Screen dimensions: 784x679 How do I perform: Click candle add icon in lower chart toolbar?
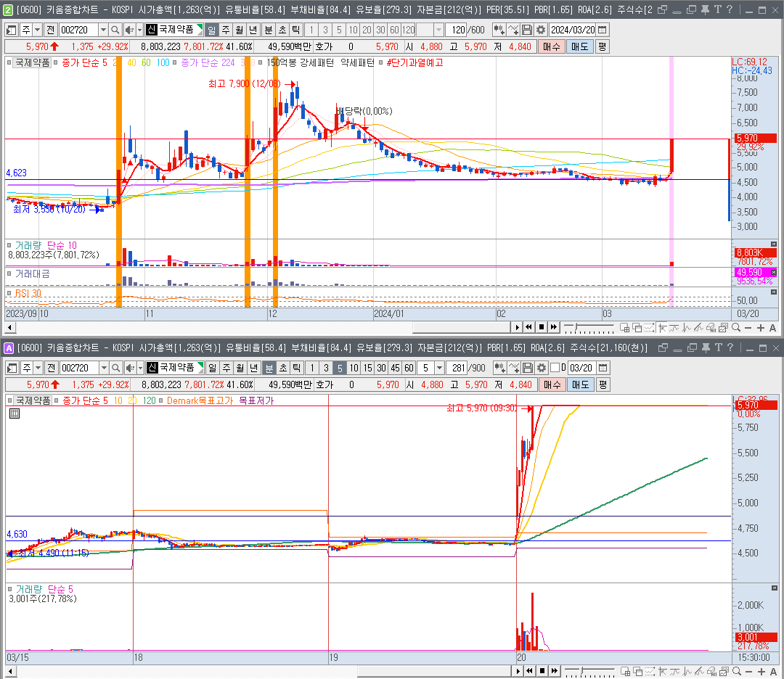click(499, 369)
